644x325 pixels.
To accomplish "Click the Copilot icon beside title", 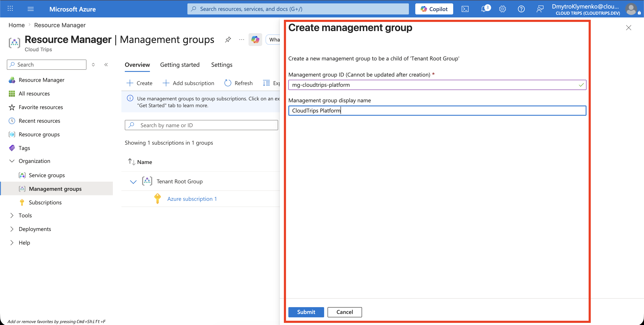I will 255,39.
